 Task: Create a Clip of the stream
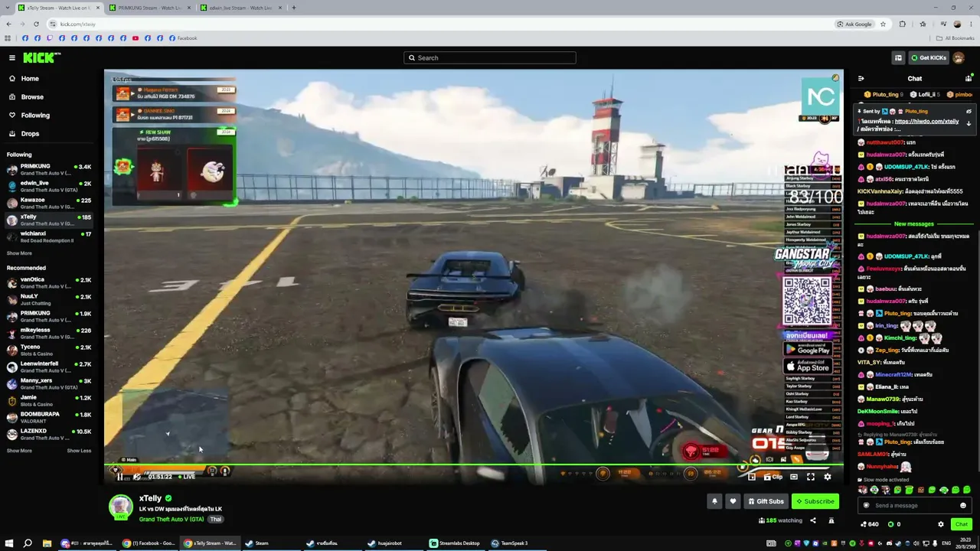773,477
